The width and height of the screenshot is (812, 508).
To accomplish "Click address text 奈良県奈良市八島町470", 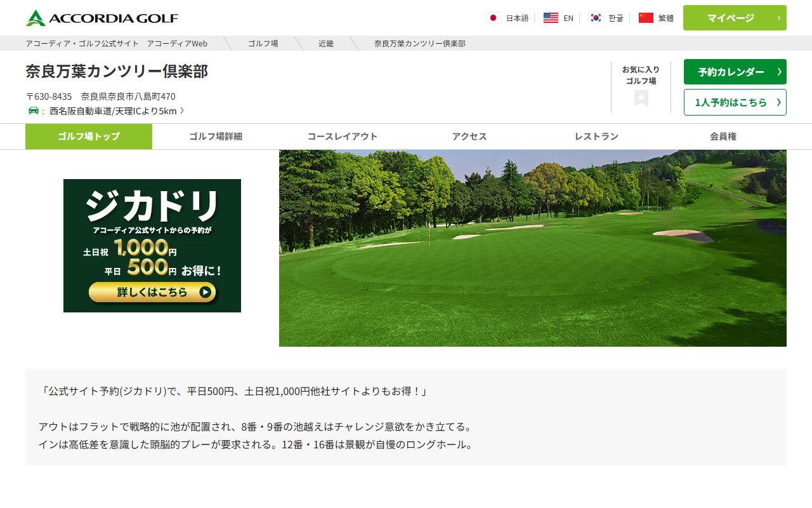I will 128,97.
